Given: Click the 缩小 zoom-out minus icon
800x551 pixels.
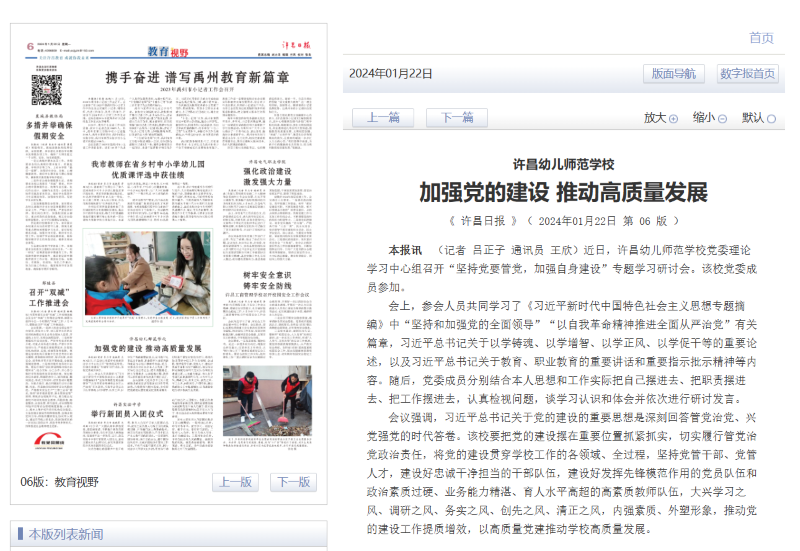Looking at the screenshot, I should click(723, 119).
